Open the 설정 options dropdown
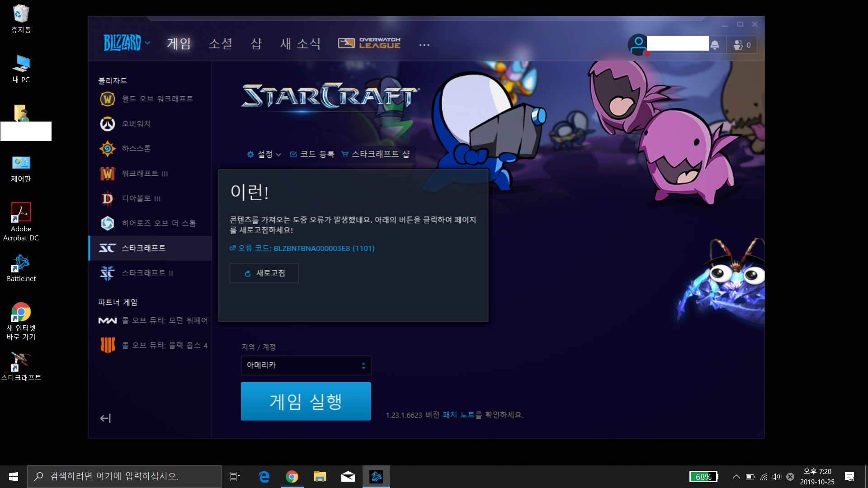The height and width of the screenshot is (488, 868). 264,155
